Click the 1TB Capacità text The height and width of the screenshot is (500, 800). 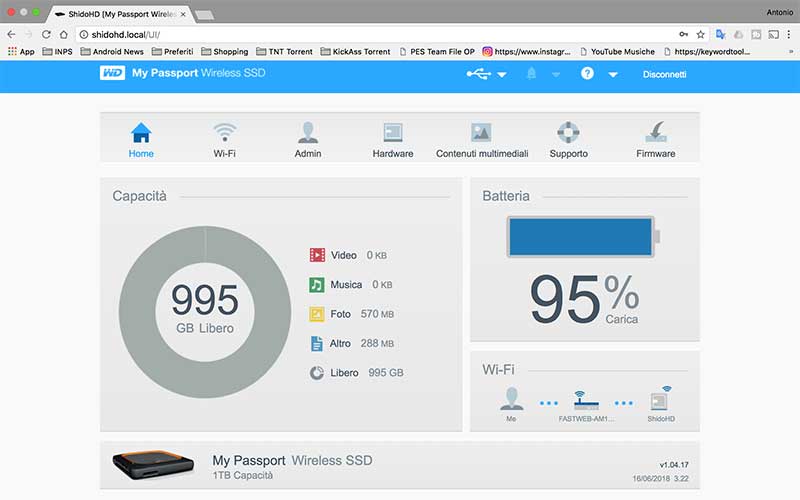coord(243,476)
